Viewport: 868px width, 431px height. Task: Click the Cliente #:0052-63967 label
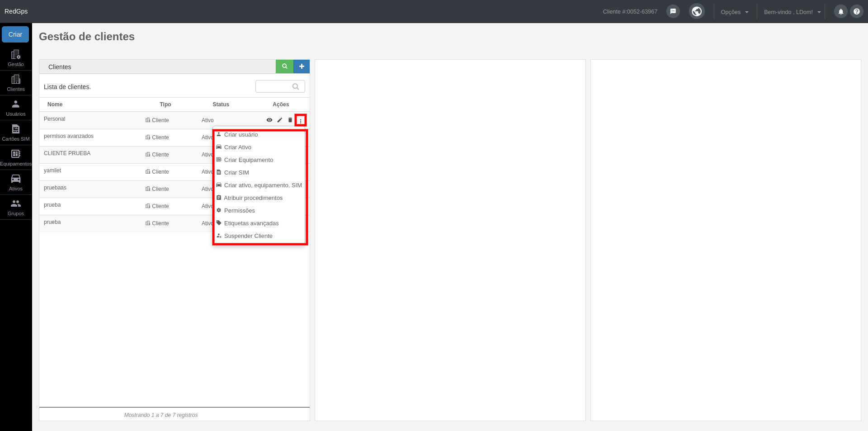630,12
